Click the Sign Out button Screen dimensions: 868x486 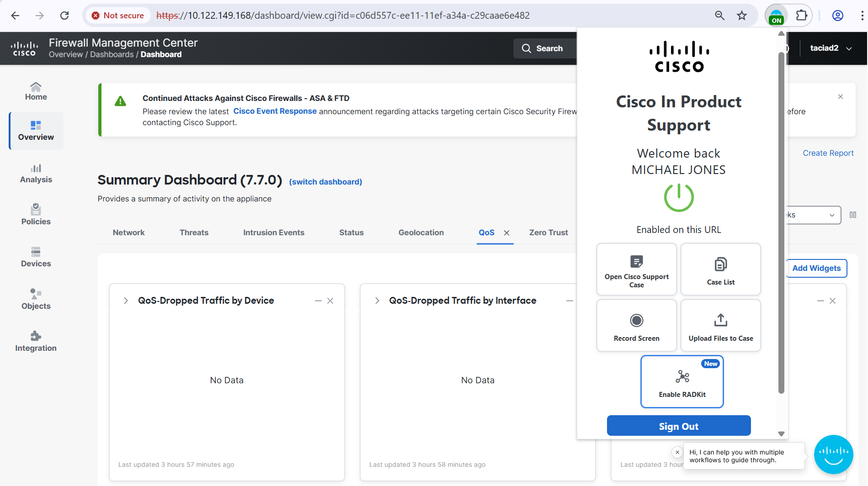[678, 426]
